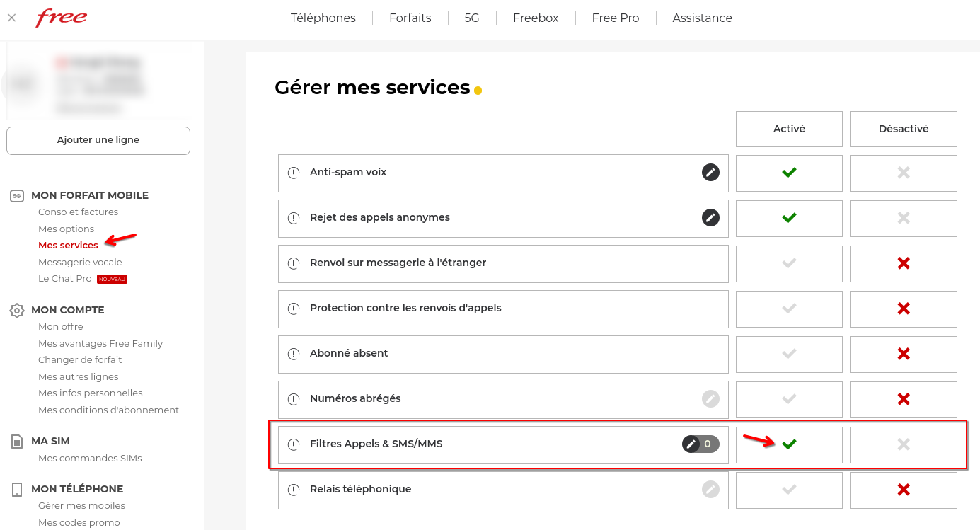Image resolution: width=980 pixels, height=530 pixels.
Task: Select the Protection contre les renvois d'appels row
Action: (503, 309)
